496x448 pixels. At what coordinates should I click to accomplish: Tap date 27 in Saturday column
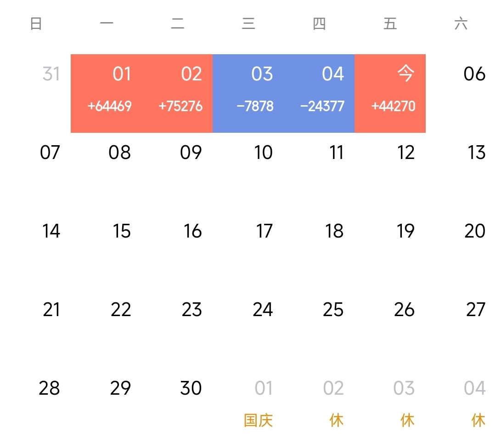tap(475, 310)
